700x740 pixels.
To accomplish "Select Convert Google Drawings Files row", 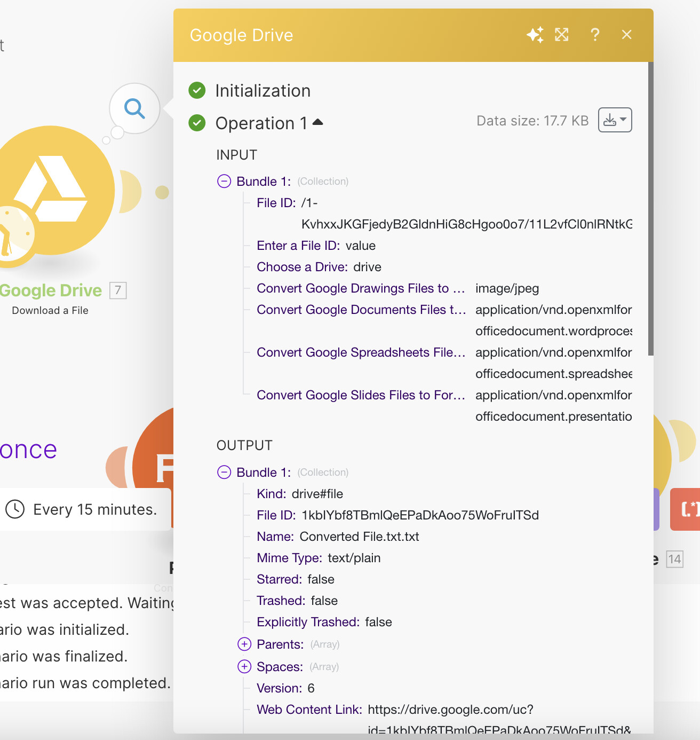I will (x=397, y=288).
